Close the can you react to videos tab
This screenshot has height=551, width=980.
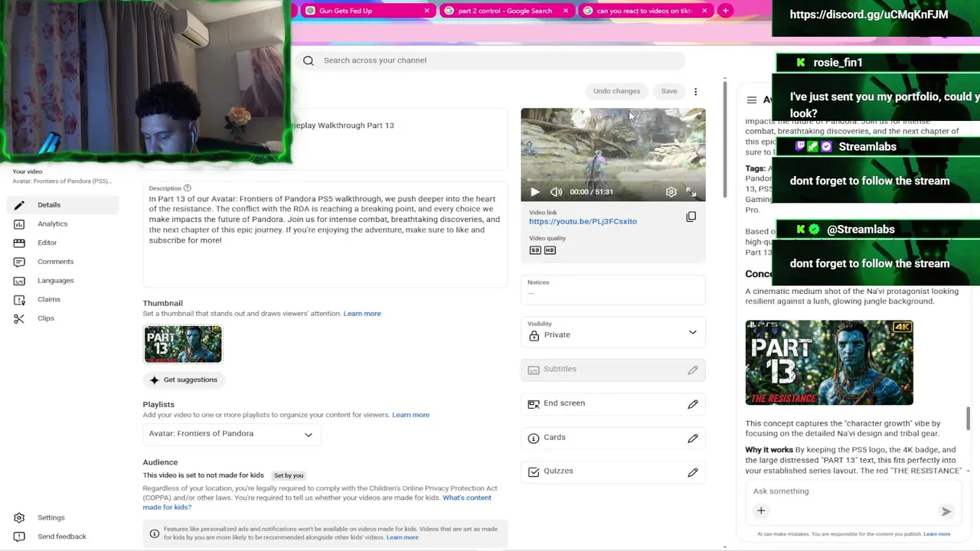tap(704, 11)
